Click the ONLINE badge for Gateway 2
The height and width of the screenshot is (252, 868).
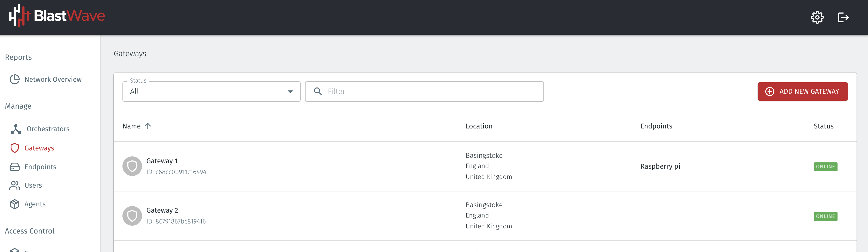[825, 216]
